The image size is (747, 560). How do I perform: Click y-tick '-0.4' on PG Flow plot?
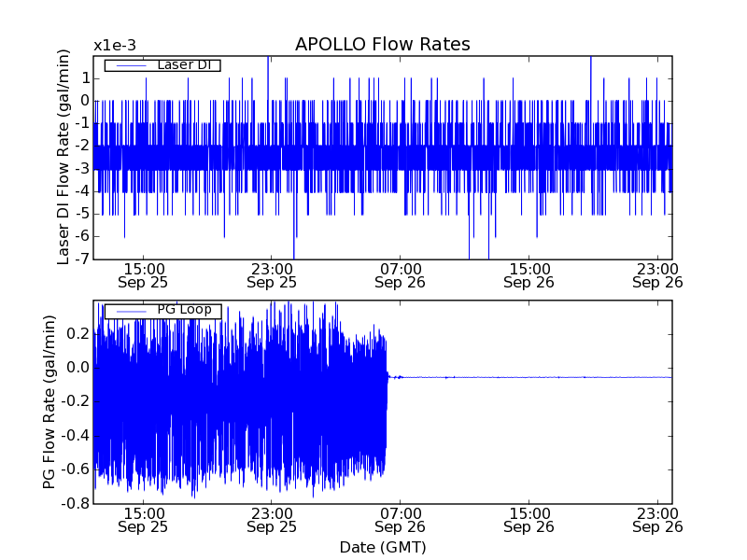tap(76, 436)
